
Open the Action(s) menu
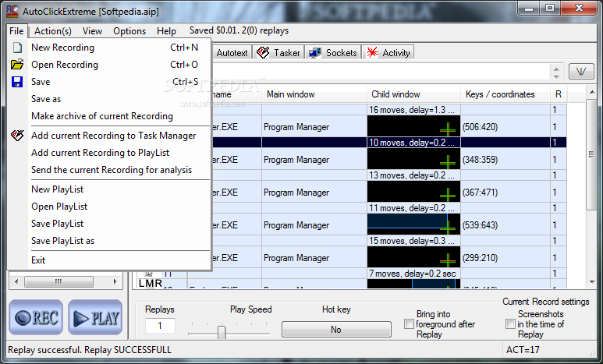pos(53,30)
